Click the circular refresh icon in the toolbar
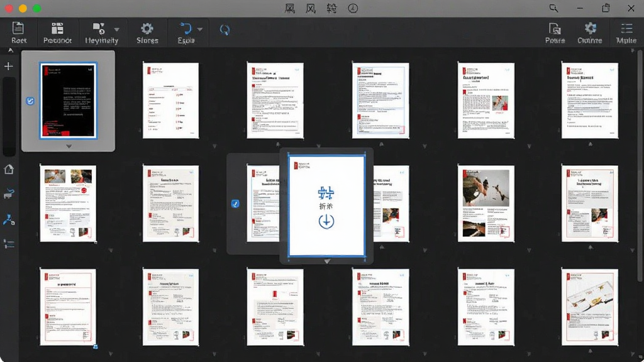 [x=225, y=30]
